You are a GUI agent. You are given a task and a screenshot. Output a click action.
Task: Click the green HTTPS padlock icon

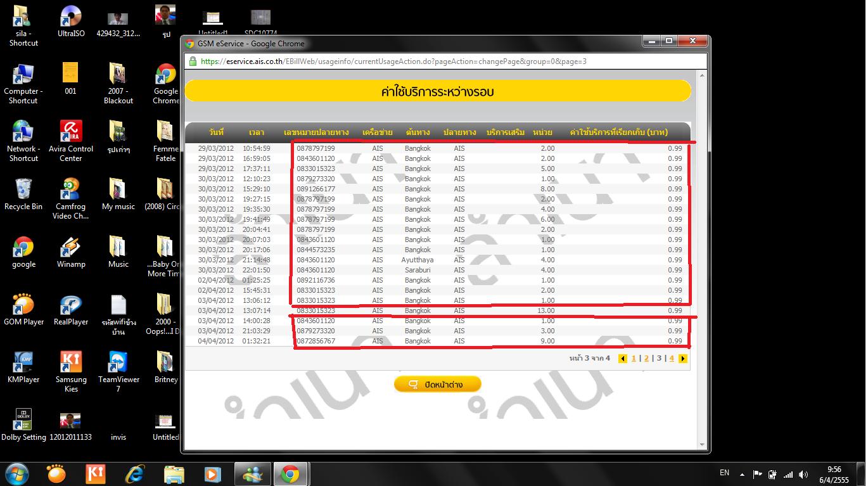192,61
